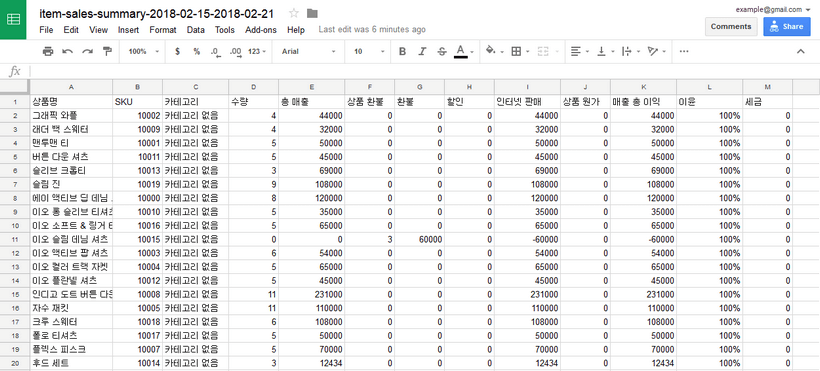Redo using the toolbar arrow
The width and height of the screenshot is (820, 371).
tap(87, 51)
